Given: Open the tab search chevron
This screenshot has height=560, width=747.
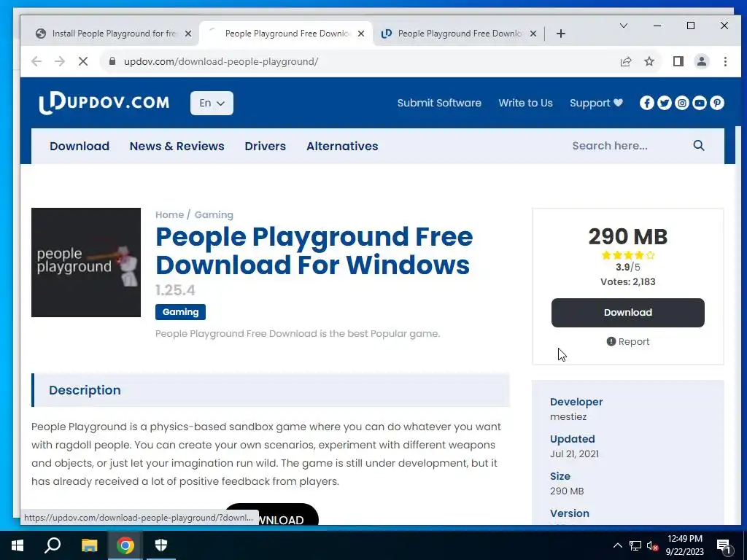Looking at the screenshot, I should coord(623,26).
